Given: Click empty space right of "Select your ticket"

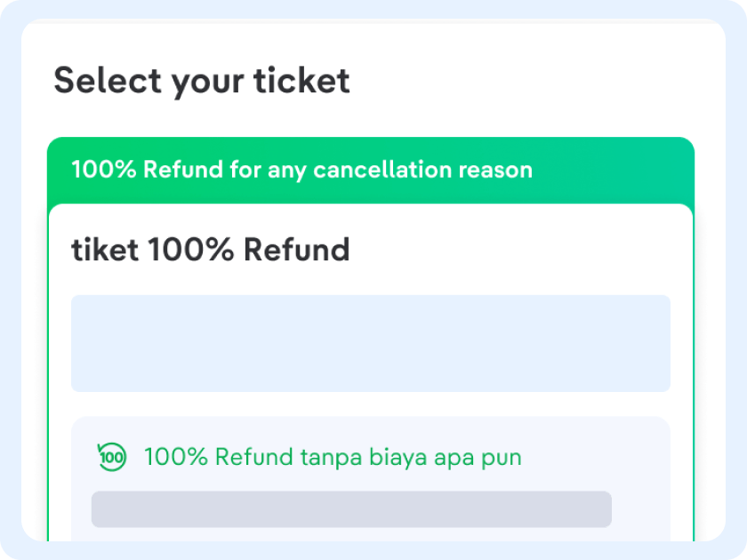Looking at the screenshot, I should (x=534, y=81).
